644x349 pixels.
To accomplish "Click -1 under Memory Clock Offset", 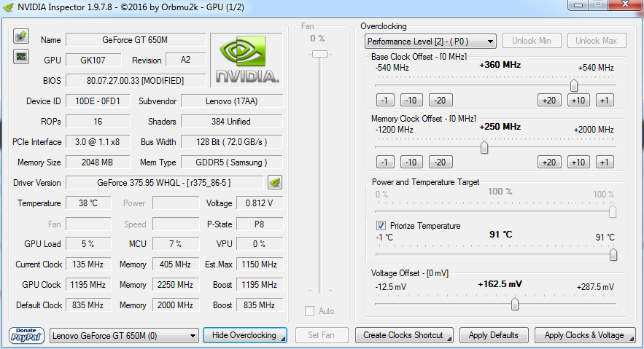I will 385,162.
